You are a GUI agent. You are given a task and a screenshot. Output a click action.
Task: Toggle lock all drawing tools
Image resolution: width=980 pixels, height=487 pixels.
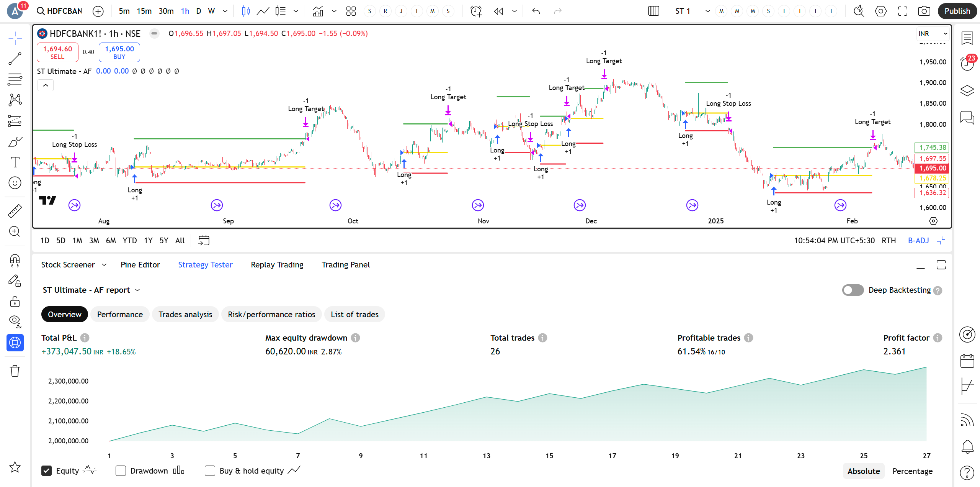[x=15, y=302]
